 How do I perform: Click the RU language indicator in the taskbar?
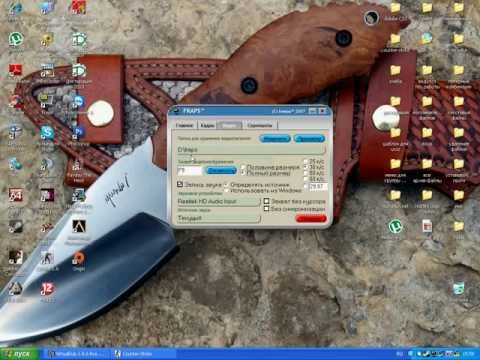(x=400, y=354)
